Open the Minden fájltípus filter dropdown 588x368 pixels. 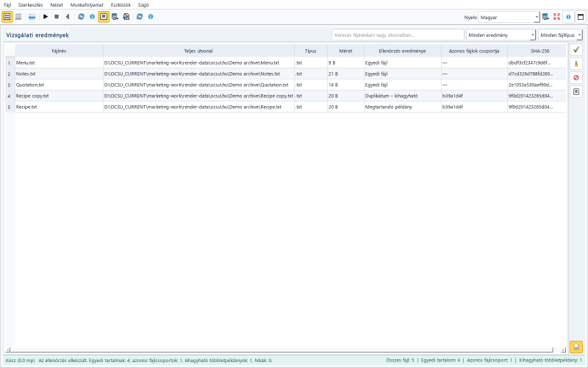click(560, 35)
